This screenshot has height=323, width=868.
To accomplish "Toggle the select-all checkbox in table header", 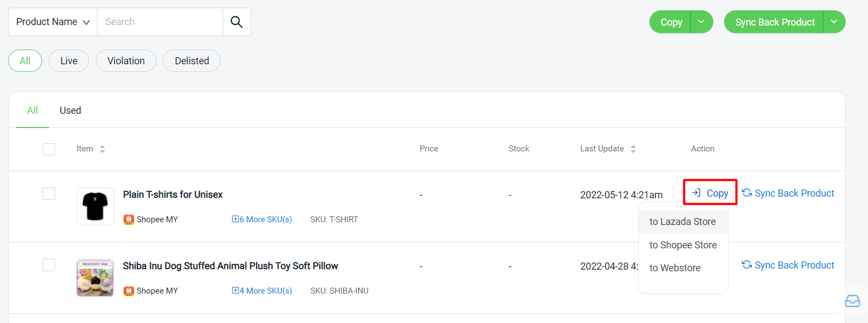I will click(49, 149).
